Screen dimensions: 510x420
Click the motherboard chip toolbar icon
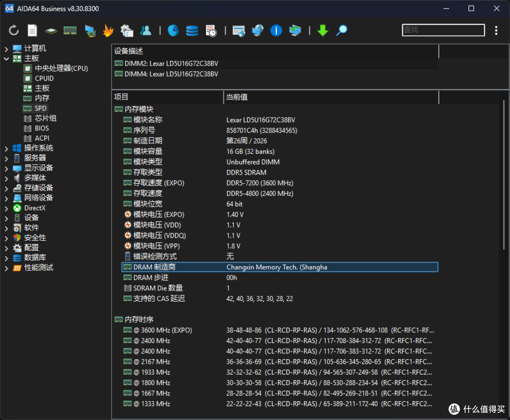51,31
